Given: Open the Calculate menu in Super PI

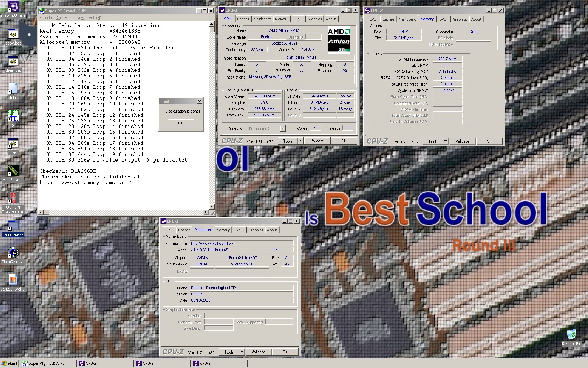Looking at the screenshot, I should click(x=50, y=18).
